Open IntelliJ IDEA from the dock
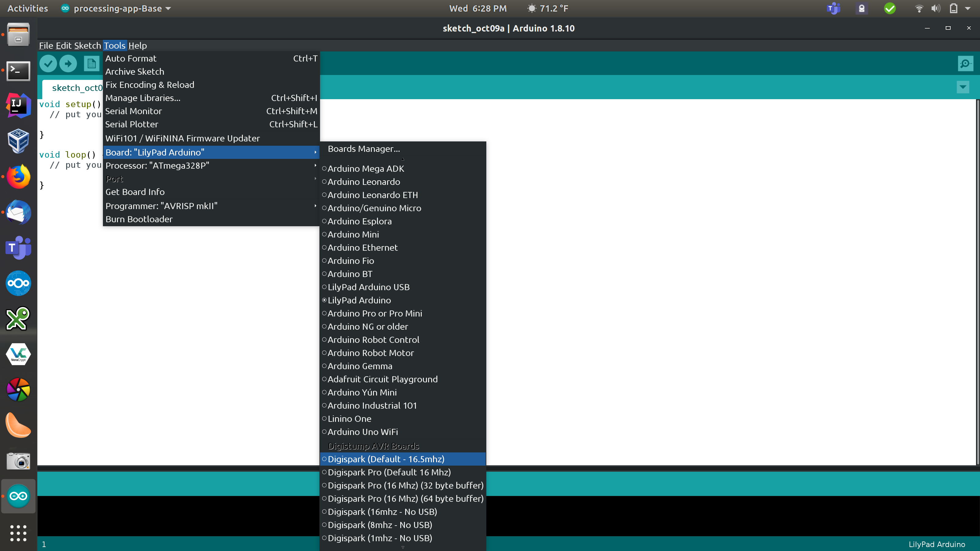The height and width of the screenshot is (551, 980). pos(18,105)
